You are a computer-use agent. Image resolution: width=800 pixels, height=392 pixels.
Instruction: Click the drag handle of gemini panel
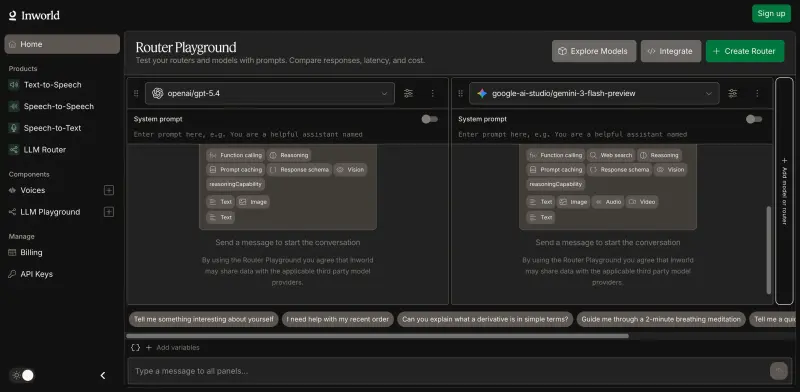coord(460,93)
